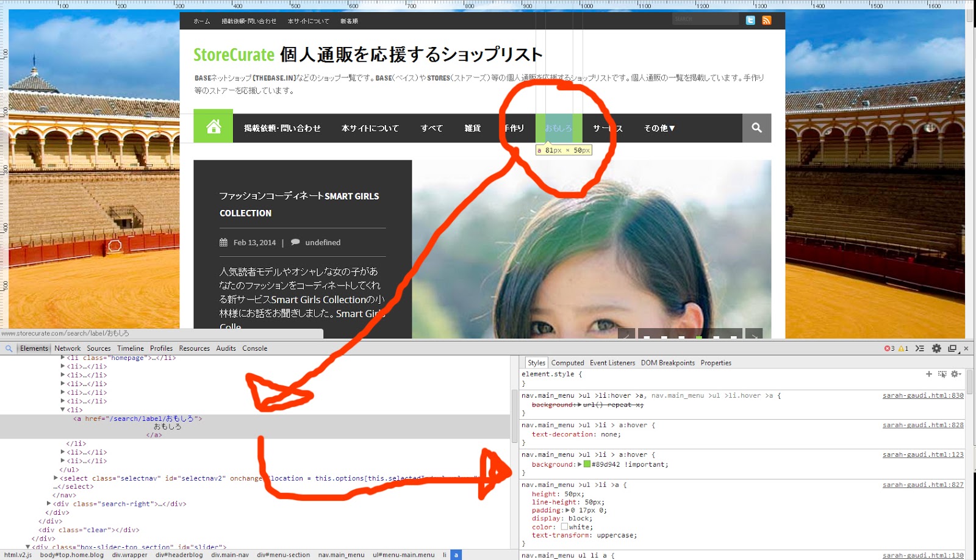Open the その他▼ dropdown menu
The height and width of the screenshot is (560, 976).
click(659, 128)
